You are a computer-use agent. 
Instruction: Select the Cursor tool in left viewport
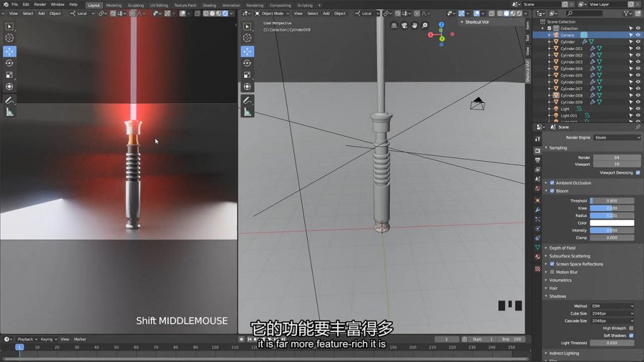tap(9, 38)
